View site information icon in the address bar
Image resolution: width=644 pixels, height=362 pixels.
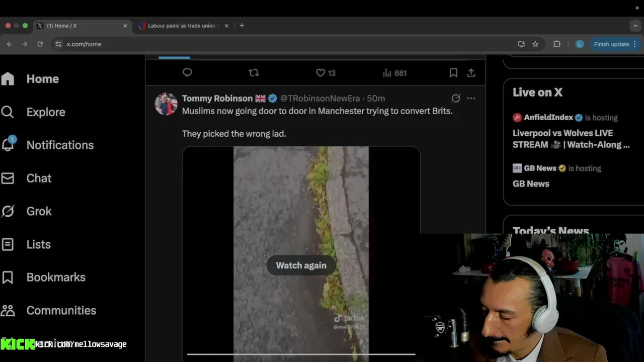pos(58,44)
